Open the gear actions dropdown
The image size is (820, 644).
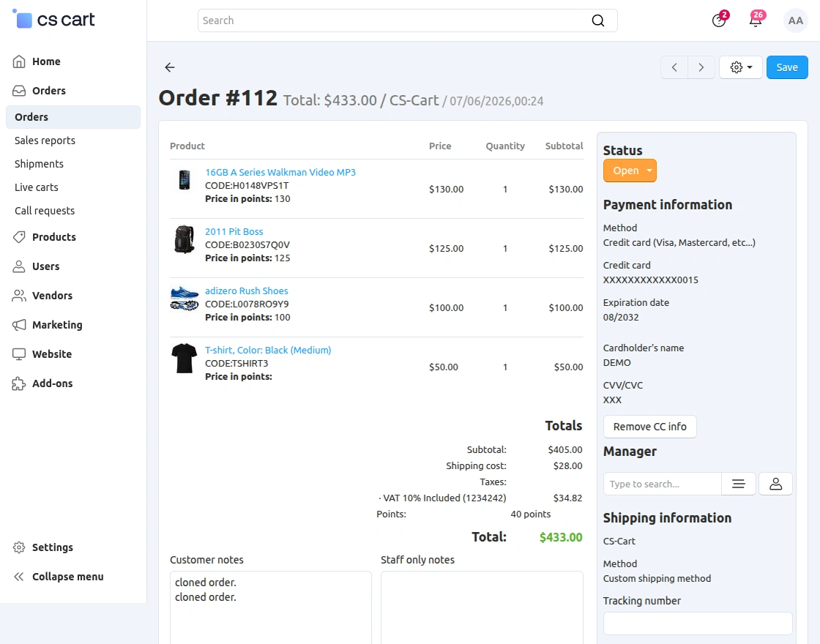click(x=741, y=67)
